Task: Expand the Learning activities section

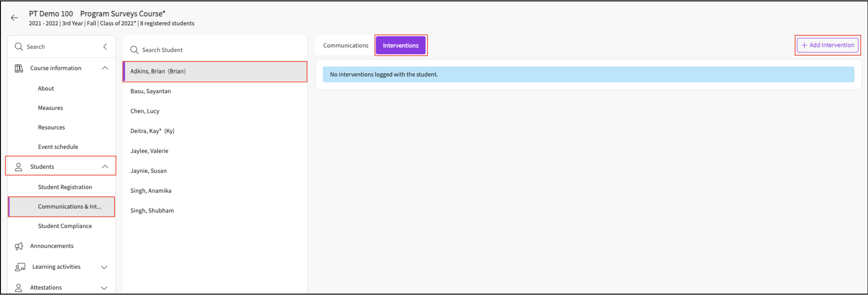Action: [104, 267]
